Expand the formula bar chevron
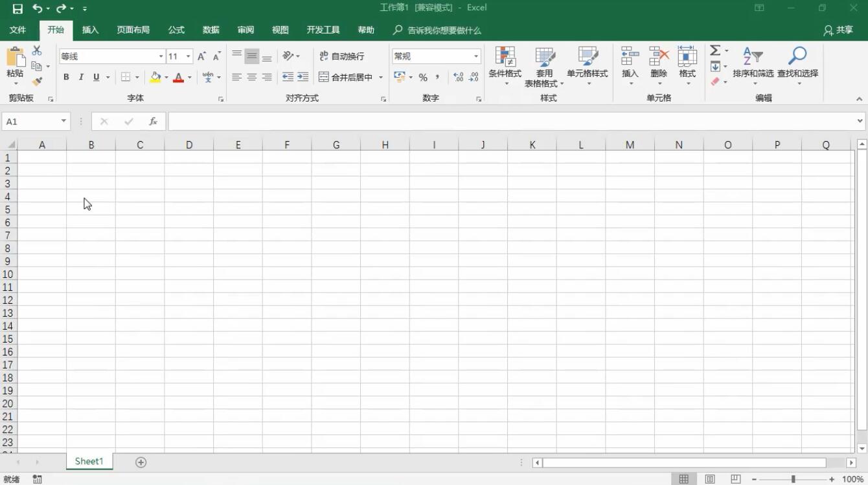The width and height of the screenshot is (868, 485). 860,121
